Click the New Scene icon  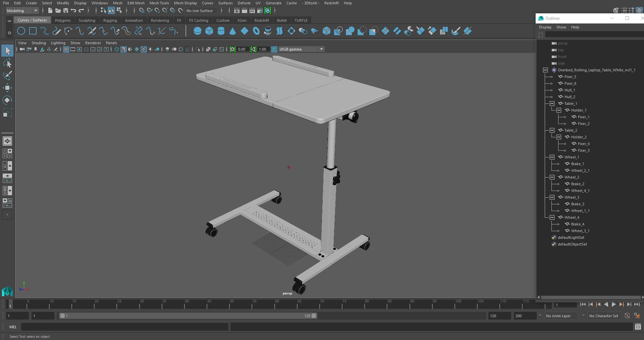point(50,11)
